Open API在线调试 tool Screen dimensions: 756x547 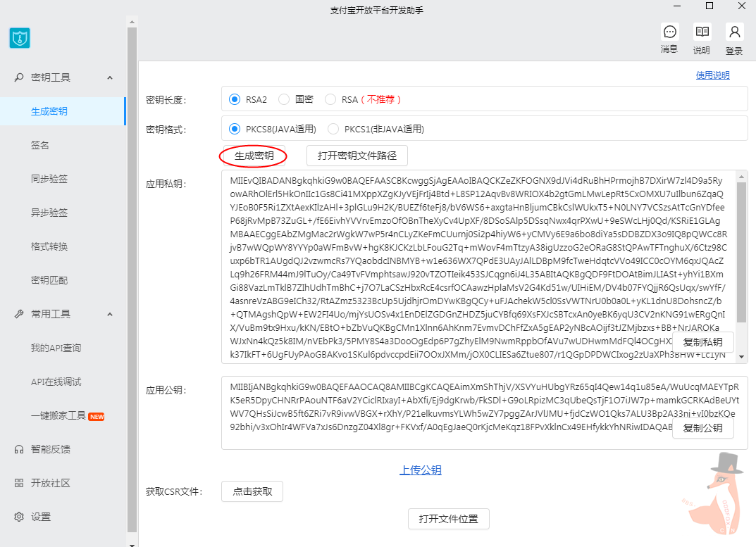56,382
